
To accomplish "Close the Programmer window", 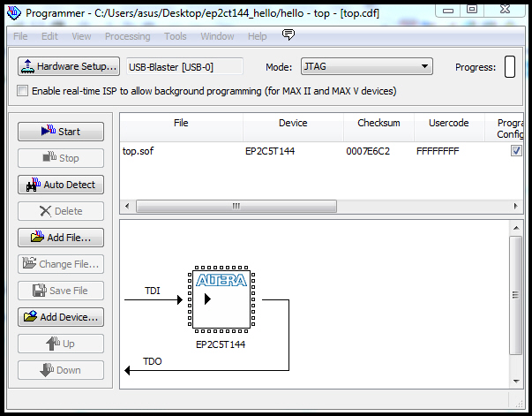I will (506, 11).
